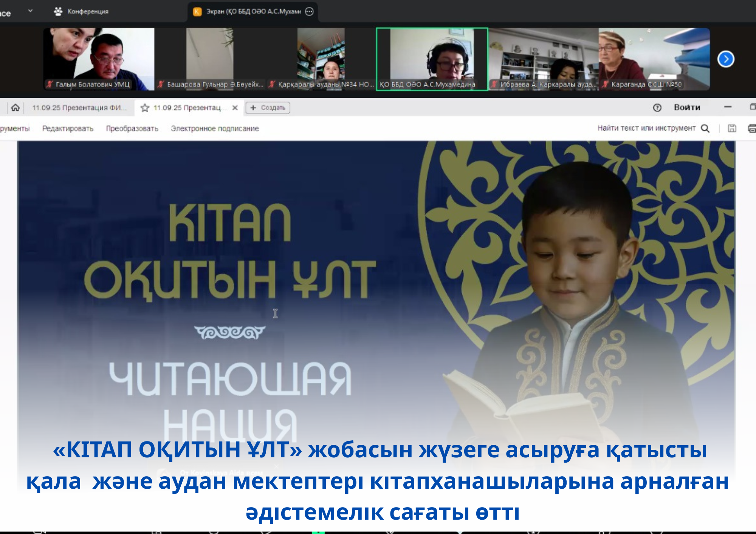
Task: Click the Save floppy disk icon
Action: point(732,128)
